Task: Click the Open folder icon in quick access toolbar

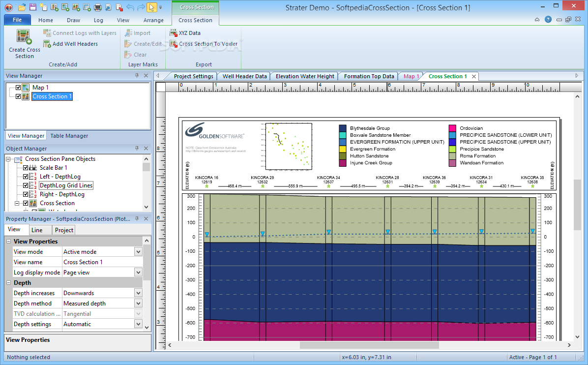Action: coord(22,7)
